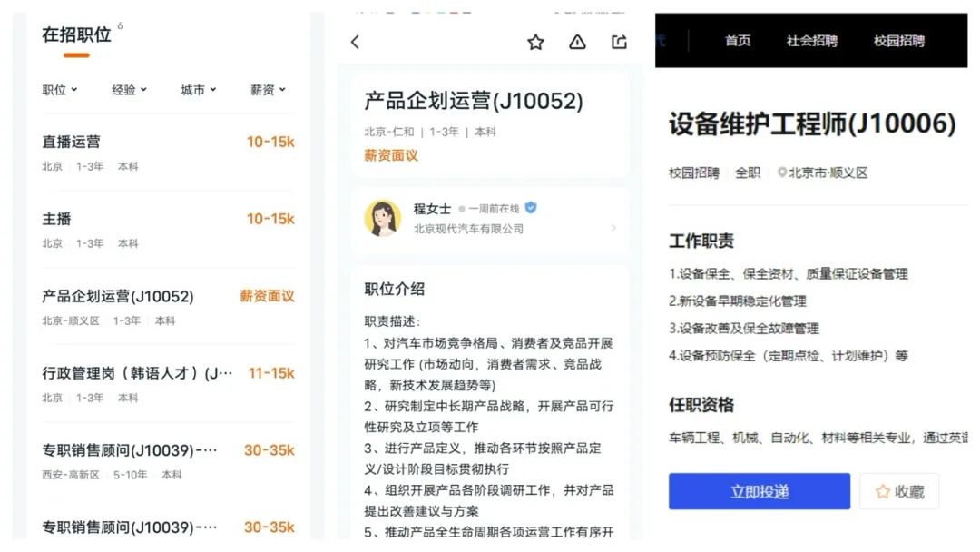Switch to 校园招聘 navigation item
This screenshot has width=980, height=552.
point(898,41)
